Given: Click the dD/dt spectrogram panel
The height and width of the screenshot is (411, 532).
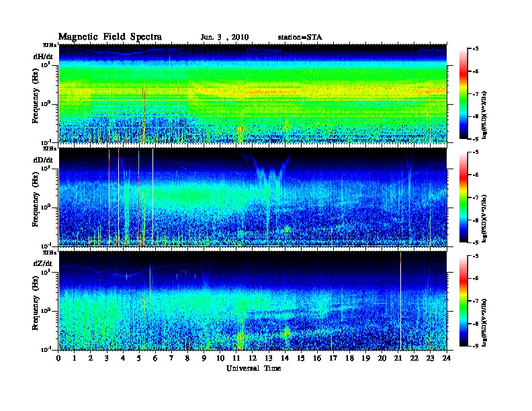Looking at the screenshot, I should tap(253, 197).
